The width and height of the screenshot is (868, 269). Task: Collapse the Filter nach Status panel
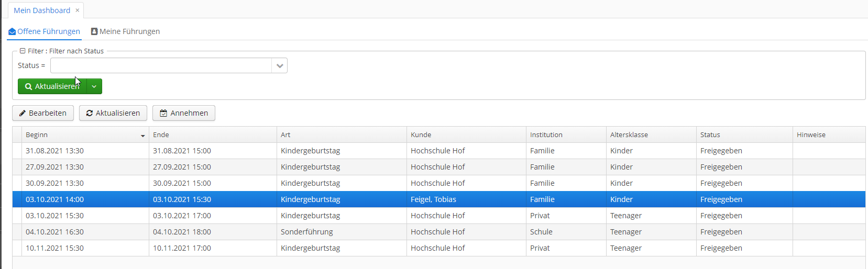(x=23, y=51)
